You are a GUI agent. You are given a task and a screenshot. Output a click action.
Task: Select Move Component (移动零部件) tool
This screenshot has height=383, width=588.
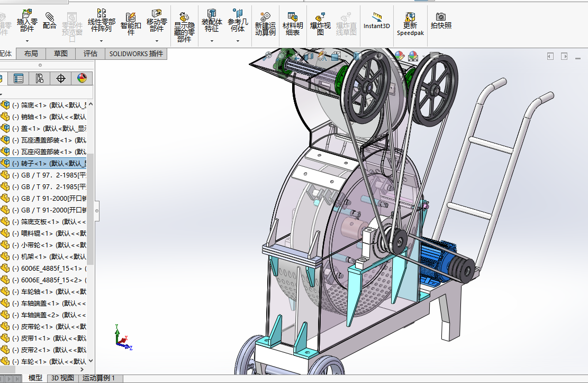pyautogui.click(x=157, y=21)
